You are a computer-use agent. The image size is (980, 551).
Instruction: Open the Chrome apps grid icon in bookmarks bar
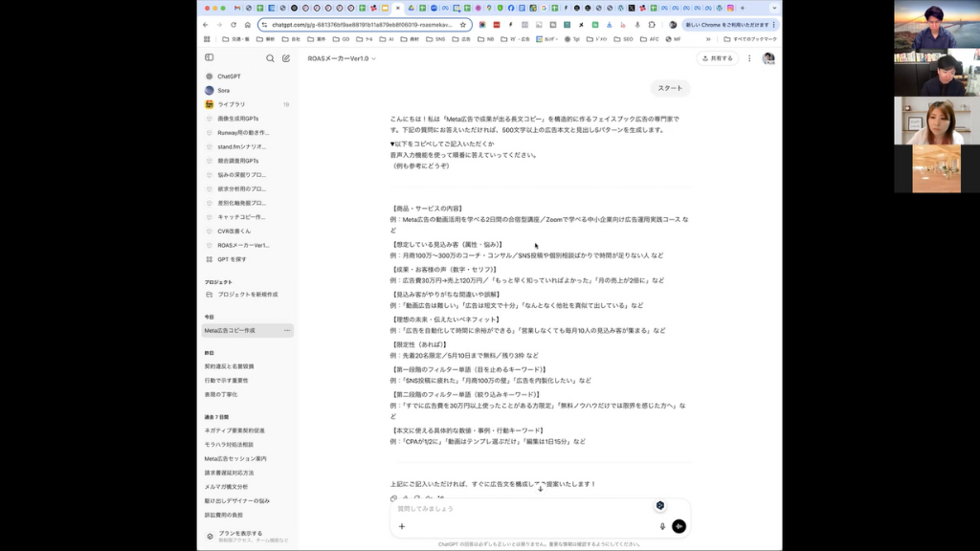[207, 38]
